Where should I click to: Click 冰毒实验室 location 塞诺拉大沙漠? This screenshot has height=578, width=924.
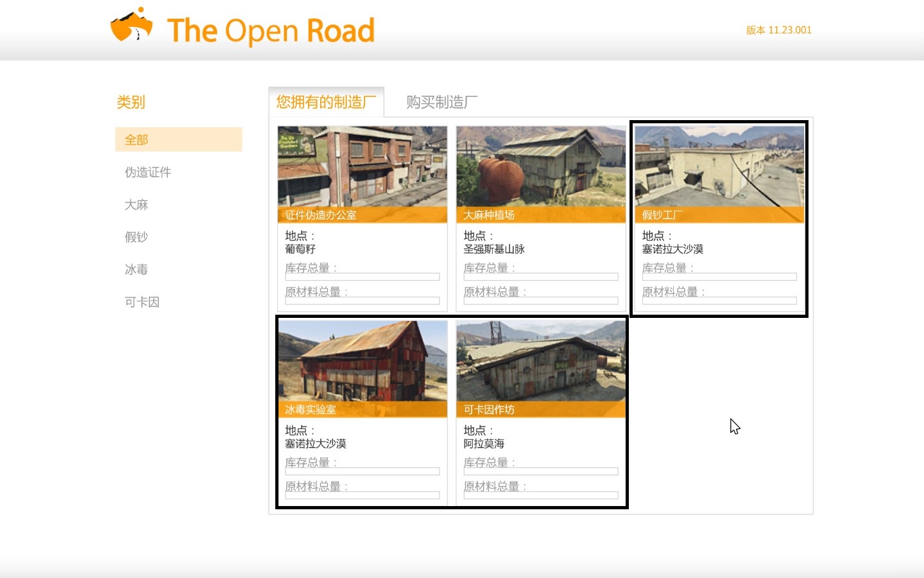(x=316, y=444)
